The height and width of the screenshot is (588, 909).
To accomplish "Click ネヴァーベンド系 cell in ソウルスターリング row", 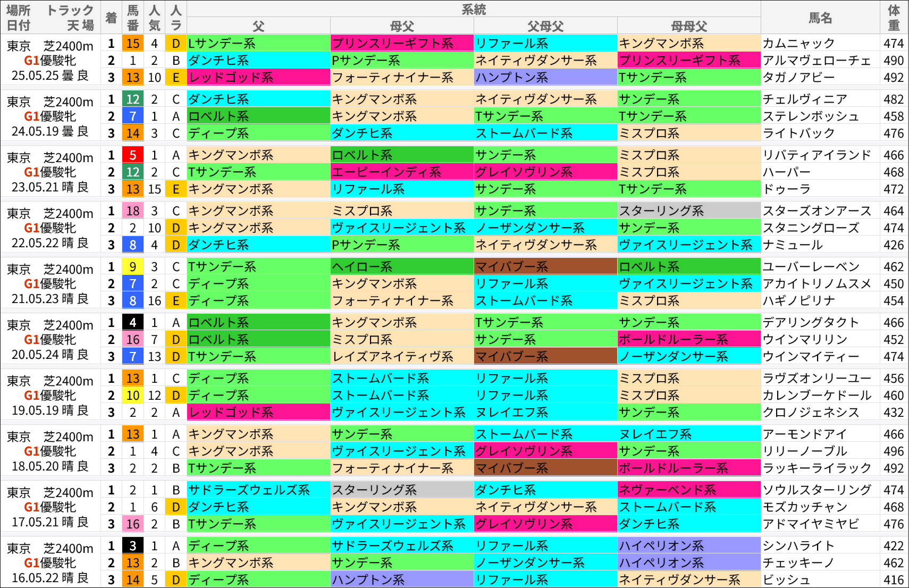I will [689, 490].
